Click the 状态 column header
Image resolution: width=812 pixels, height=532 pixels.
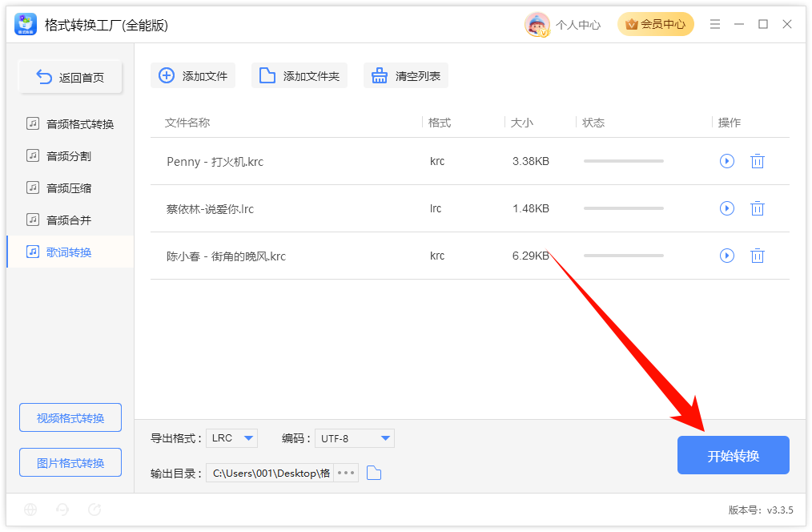click(x=593, y=123)
